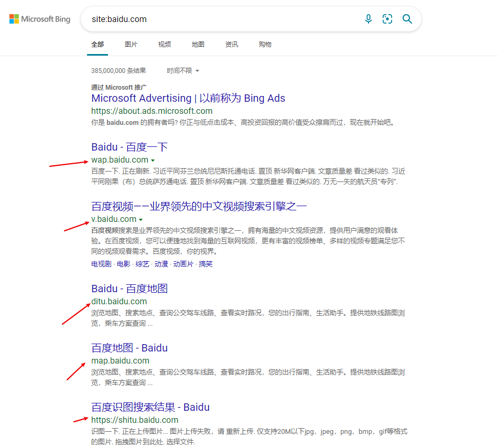The width and height of the screenshot is (498, 448).
Task: Open the Baidu - 百度一下 result
Action: (129, 147)
